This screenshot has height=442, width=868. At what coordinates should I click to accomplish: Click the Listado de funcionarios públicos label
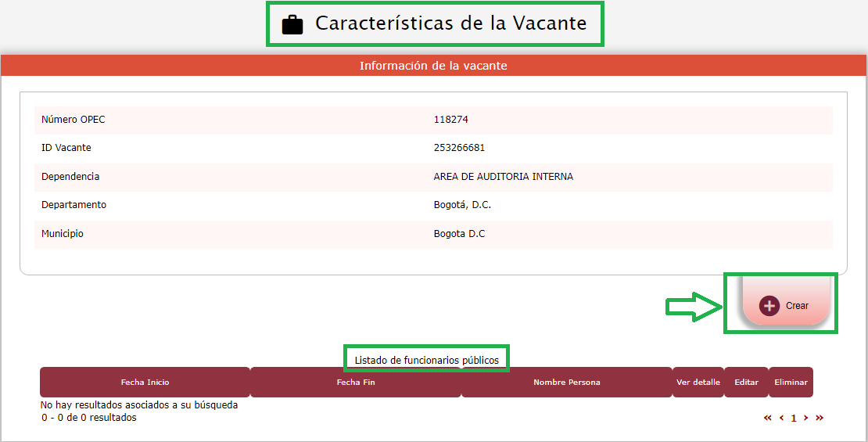426,360
